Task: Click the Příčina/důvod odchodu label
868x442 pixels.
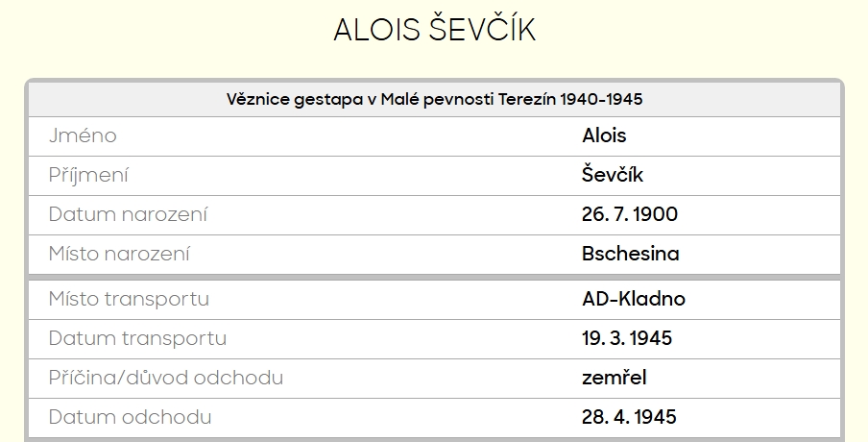Action: click(166, 378)
